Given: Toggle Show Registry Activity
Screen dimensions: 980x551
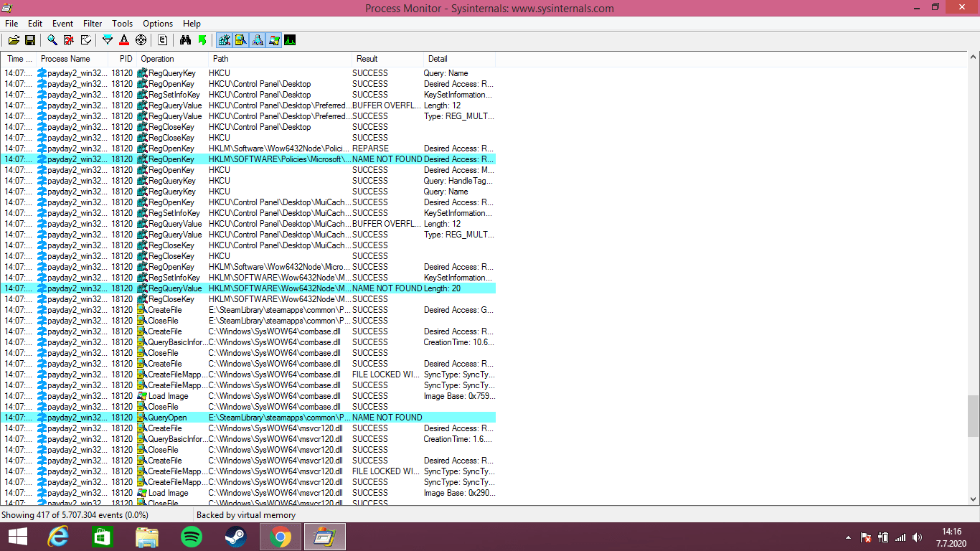Looking at the screenshot, I should tap(224, 40).
